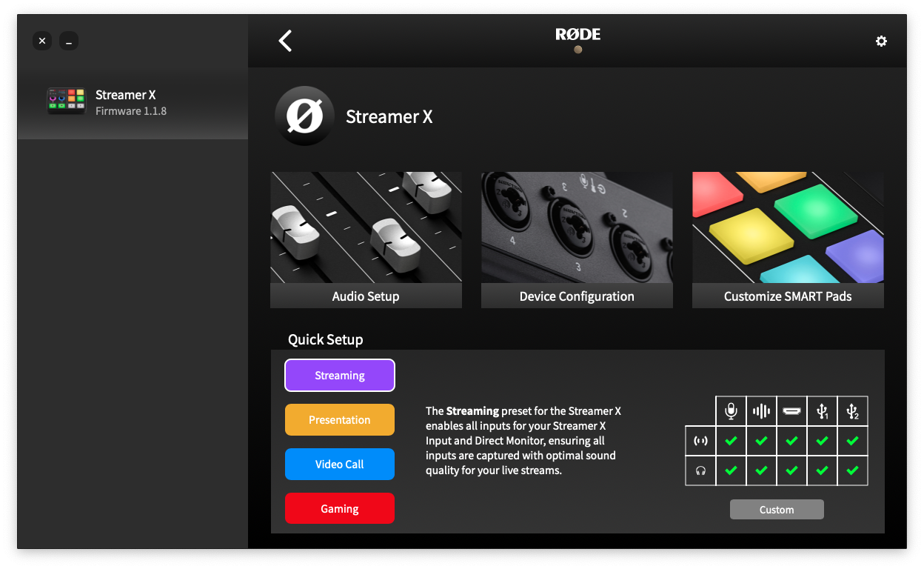924x569 pixels.
Task: Select the Streaming quick setup preset
Action: pyautogui.click(x=340, y=376)
